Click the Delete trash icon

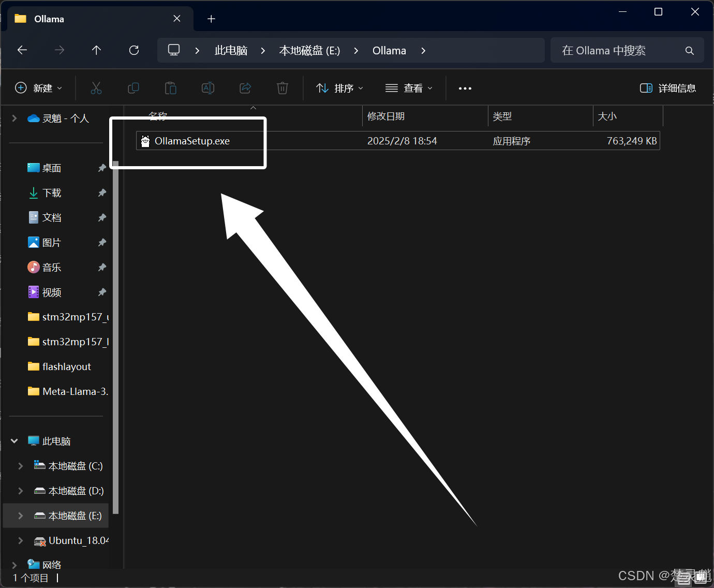[x=282, y=88]
